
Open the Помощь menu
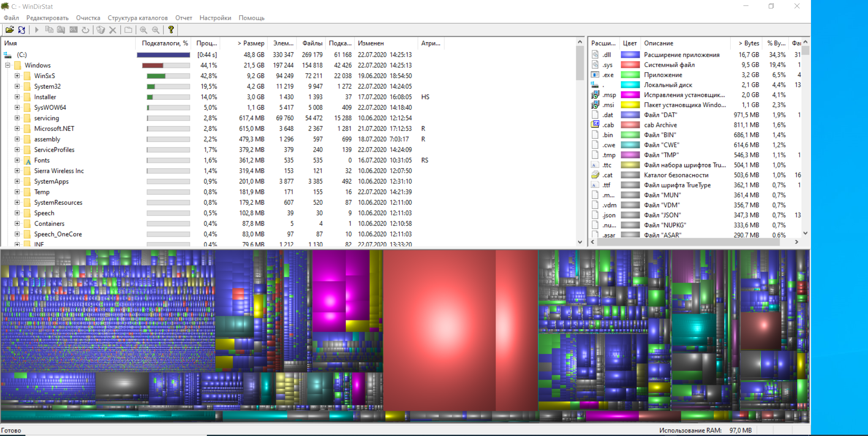[251, 18]
